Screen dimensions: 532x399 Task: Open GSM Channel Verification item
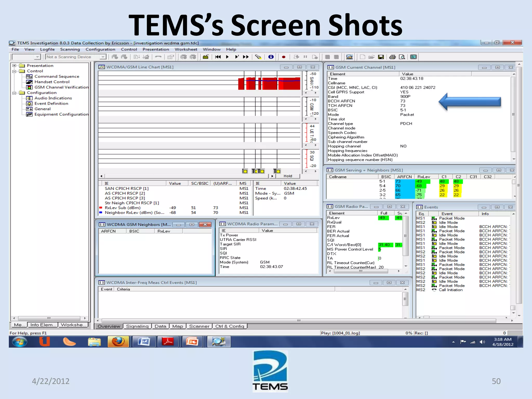click(x=61, y=87)
